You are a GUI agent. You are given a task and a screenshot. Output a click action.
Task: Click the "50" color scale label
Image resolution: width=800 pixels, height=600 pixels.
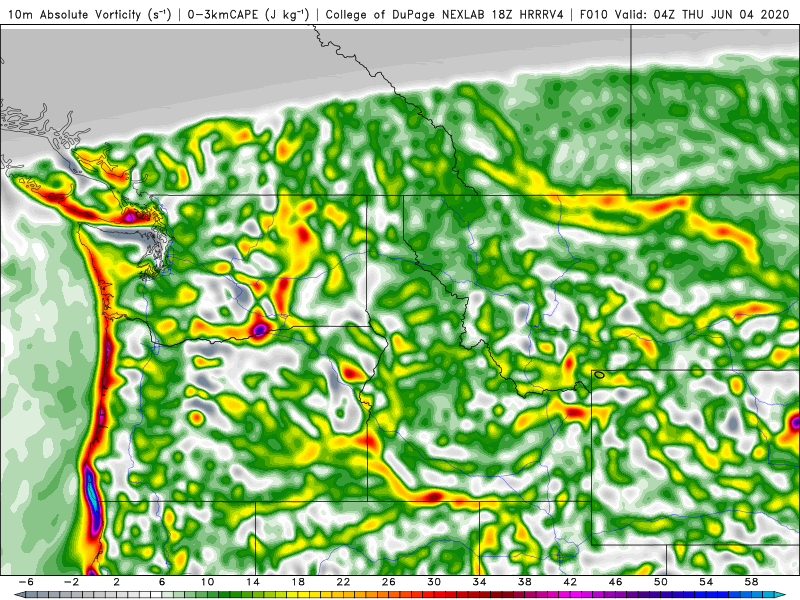coord(661,582)
